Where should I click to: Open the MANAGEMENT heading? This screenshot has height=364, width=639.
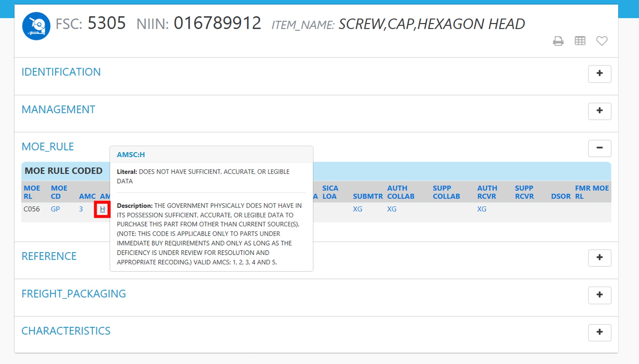(58, 109)
